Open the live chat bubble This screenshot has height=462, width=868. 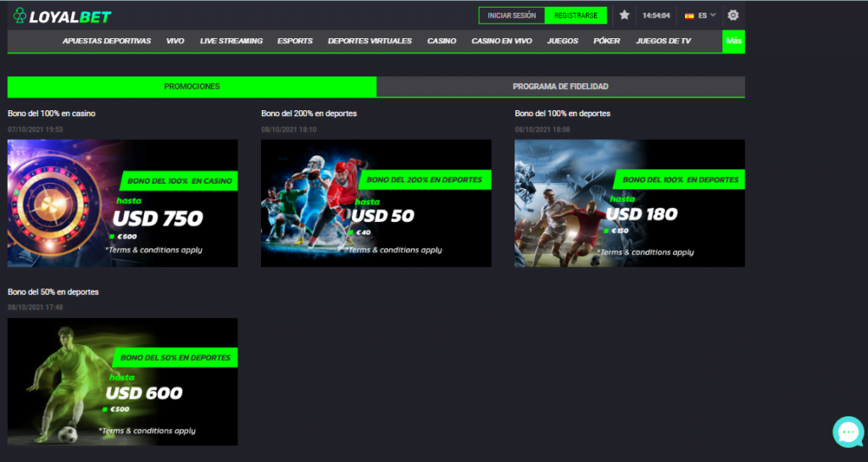(848, 432)
